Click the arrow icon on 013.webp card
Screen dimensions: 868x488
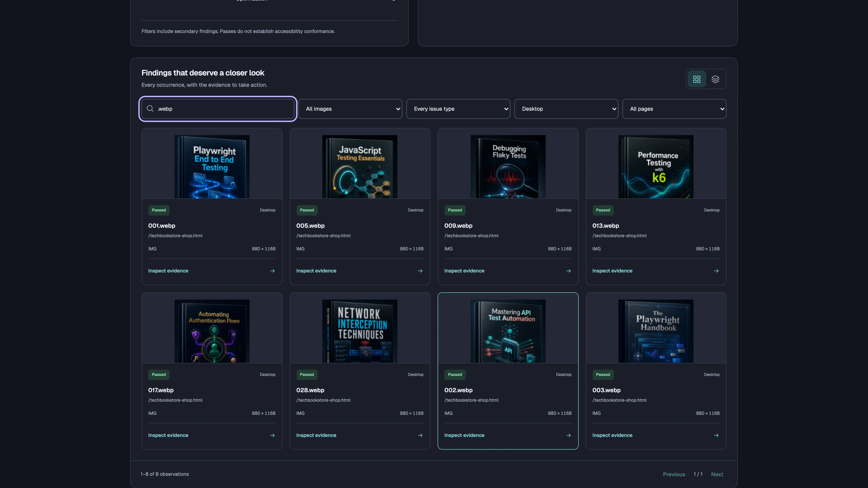coord(716,271)
